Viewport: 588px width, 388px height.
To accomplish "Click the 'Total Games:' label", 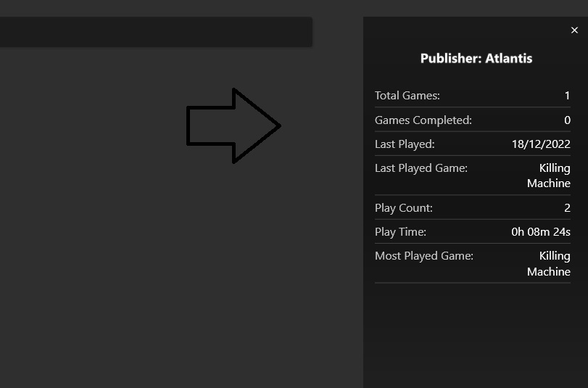I will click(407, 96).
